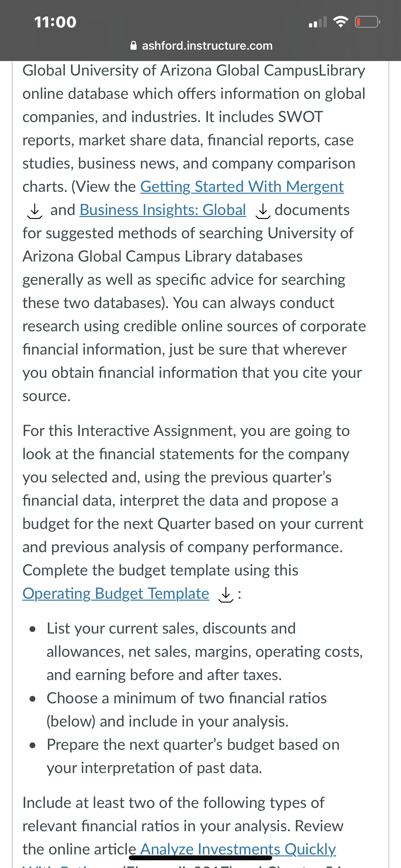
Task: Tap the battery indicator in status bar
Action: (x=368, y=22)
